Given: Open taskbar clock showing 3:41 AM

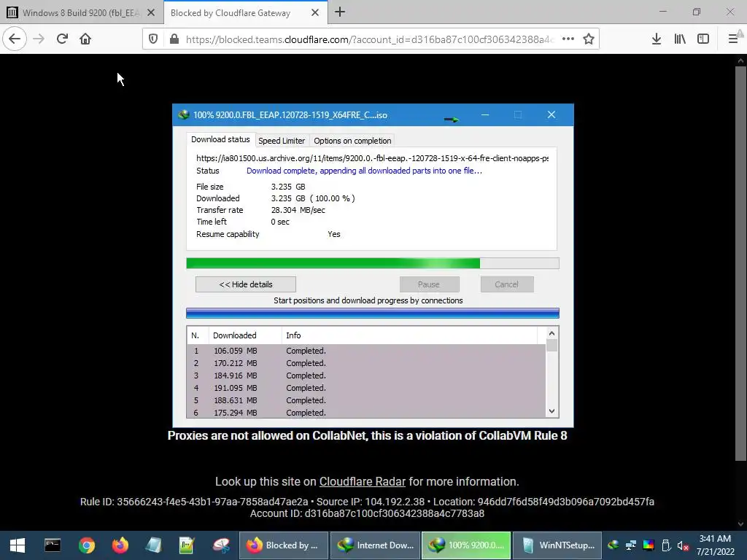Looking at the screenshot, I should (715, 545).
